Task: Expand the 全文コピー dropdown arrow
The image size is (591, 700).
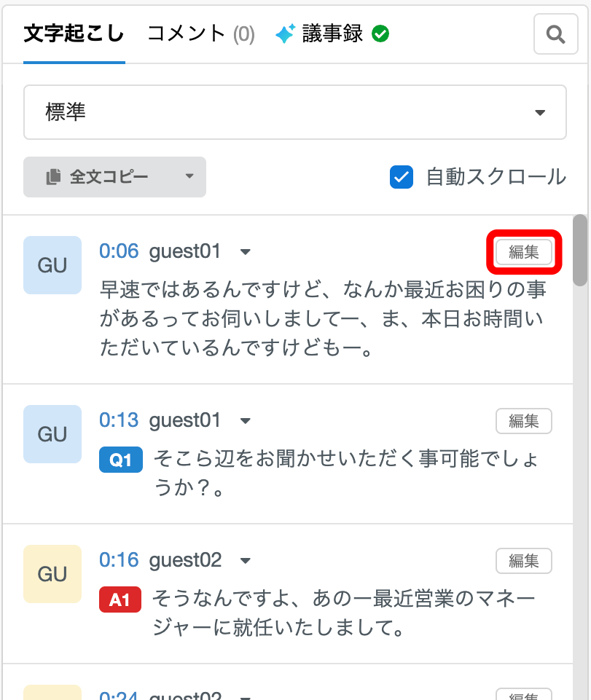Action: click(189, 176)
